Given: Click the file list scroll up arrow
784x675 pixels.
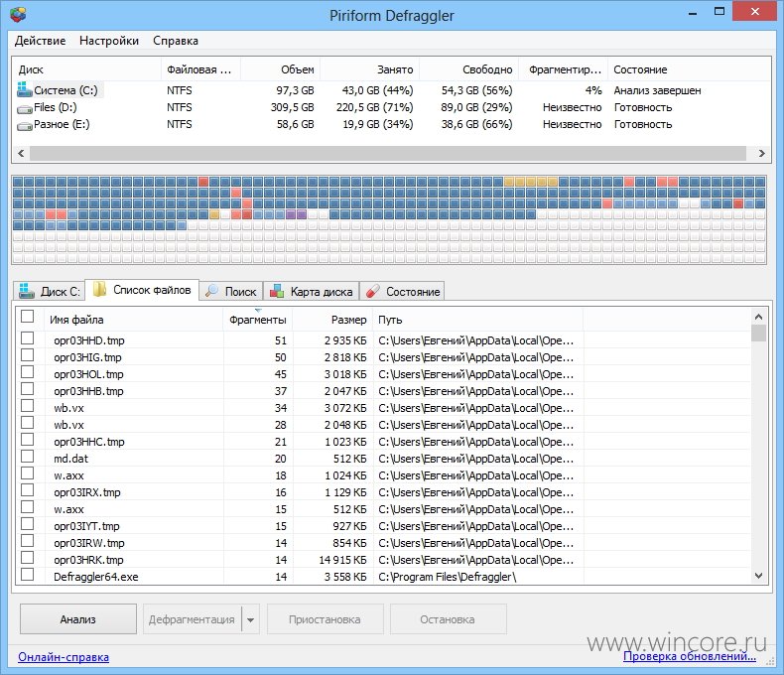Looking at the screenshot, I should coord(758,317).
